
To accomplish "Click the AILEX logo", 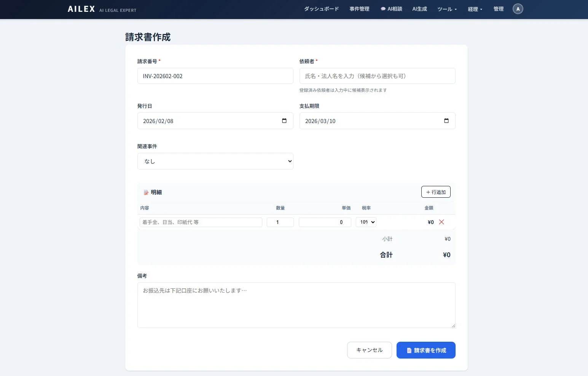I will [81, 9].
